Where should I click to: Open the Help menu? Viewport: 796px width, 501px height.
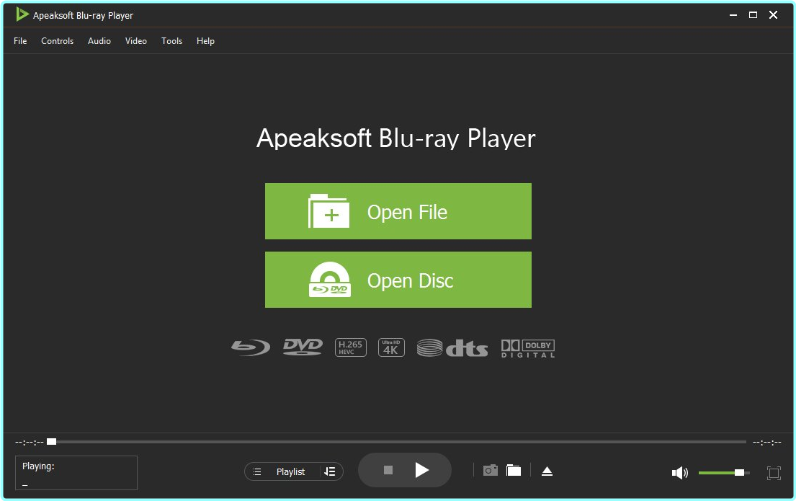point(206,41)
